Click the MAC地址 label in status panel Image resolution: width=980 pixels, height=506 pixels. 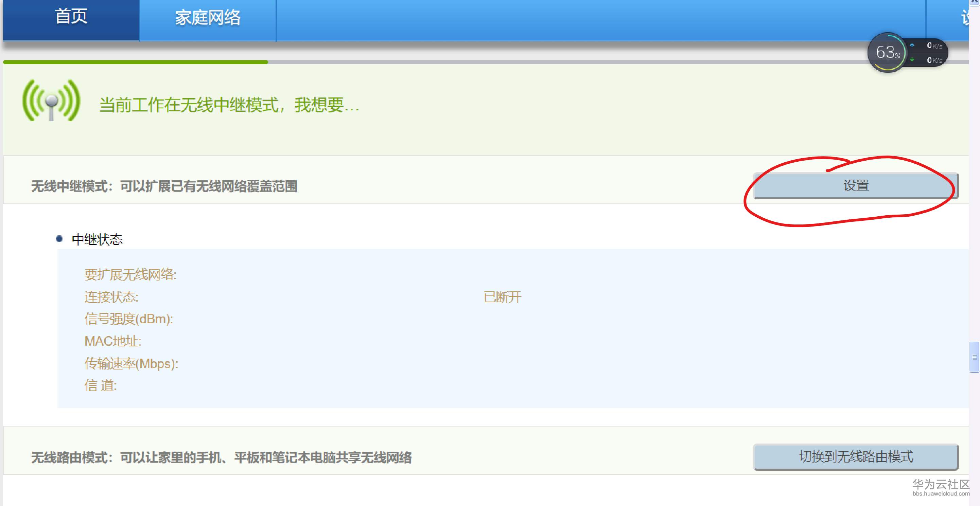coord(112,341)
